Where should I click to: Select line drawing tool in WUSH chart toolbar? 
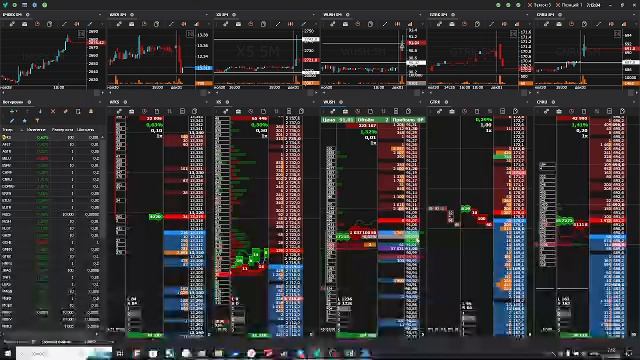point(385,24)
